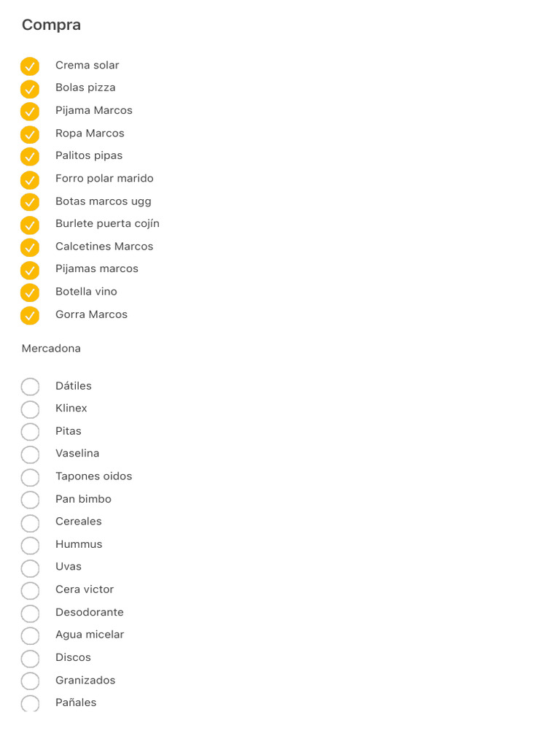This screenshot has width=560, height=747.
Task: Click the Granizados list entry text
Action: (x=85, y=680)
